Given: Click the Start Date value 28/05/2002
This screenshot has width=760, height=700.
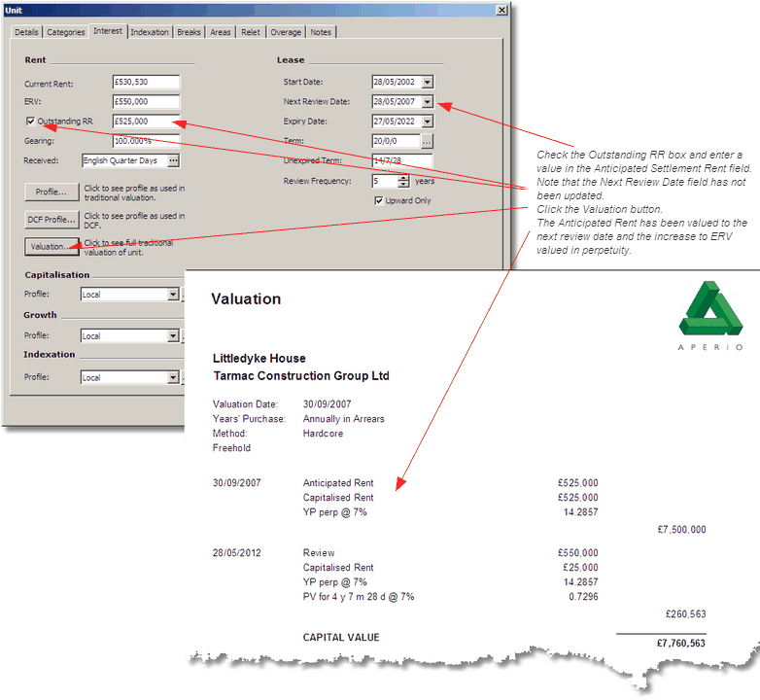Looking at the screenshot, I should click(394, 82).
